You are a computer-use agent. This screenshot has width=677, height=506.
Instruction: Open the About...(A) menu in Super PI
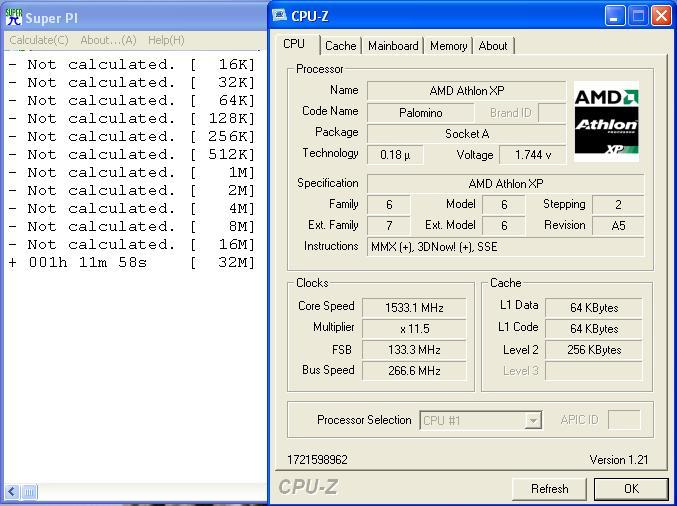108,40
